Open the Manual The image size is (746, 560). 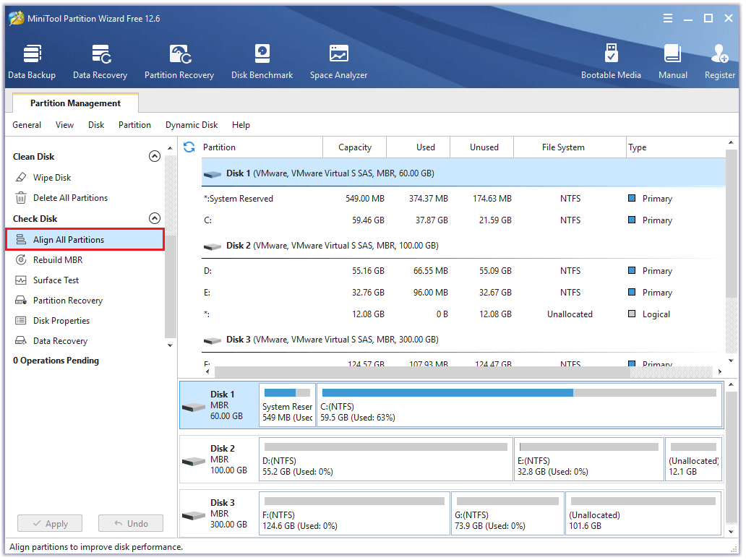coord(673,62)
